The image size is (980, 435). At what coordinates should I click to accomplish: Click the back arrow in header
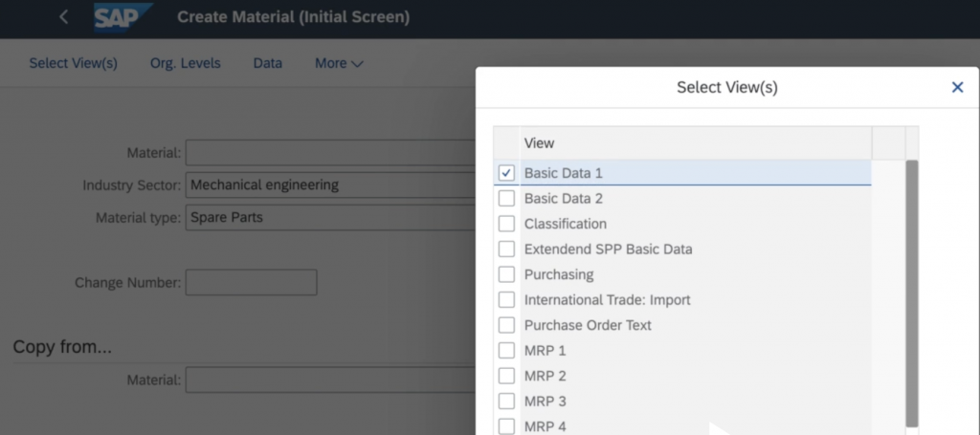(x=63, y=17)
